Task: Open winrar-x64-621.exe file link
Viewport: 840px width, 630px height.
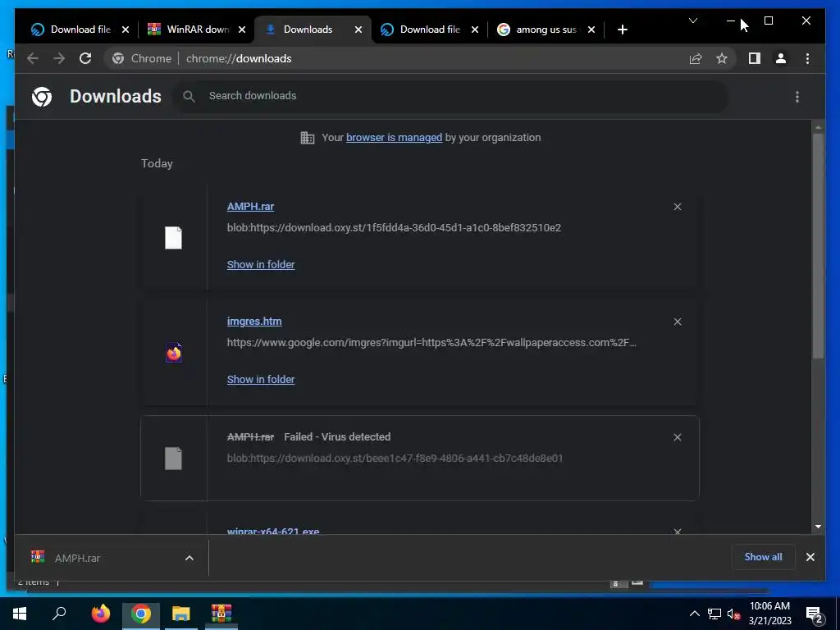Action: [x=273, y=531]
